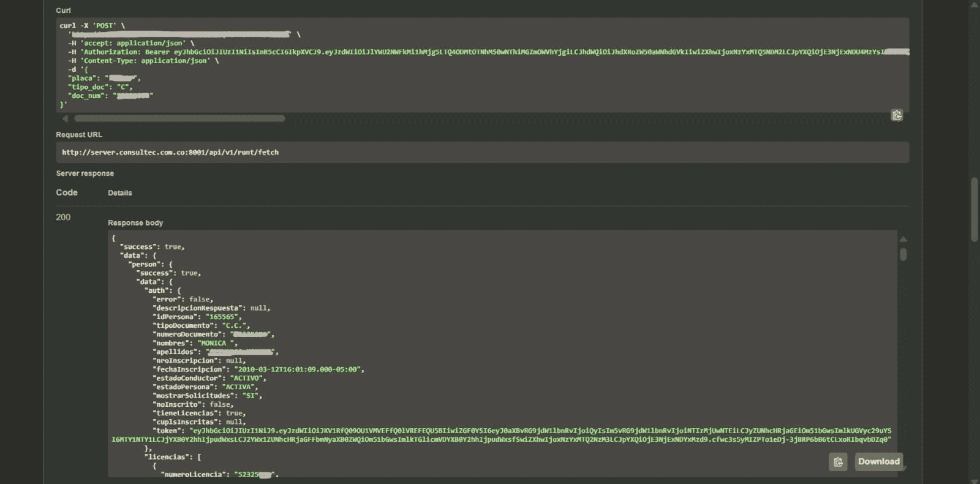
Task: Click the "estadoConductor": "ACTIVO" line
Action: (x=209, y=378)
